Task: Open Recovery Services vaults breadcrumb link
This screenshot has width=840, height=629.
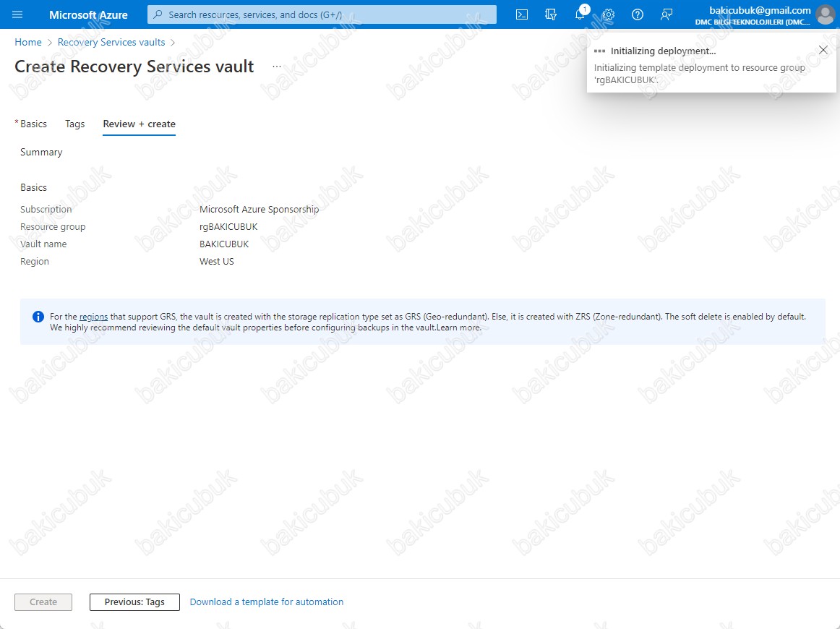Action: (111, 42)
